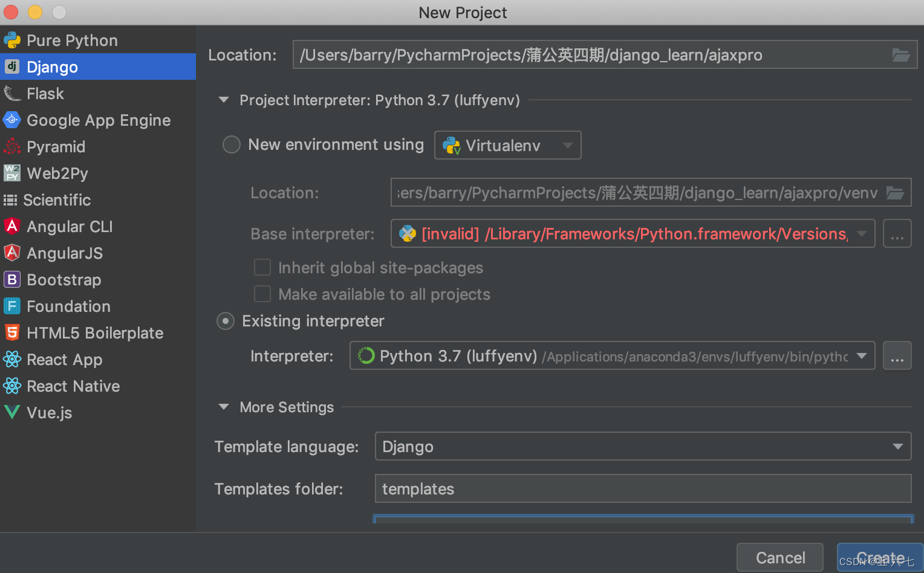Click the Flask horn icon
Image resolution: width=924 pixels, height=573 pixels.
(x=12, y=94)
